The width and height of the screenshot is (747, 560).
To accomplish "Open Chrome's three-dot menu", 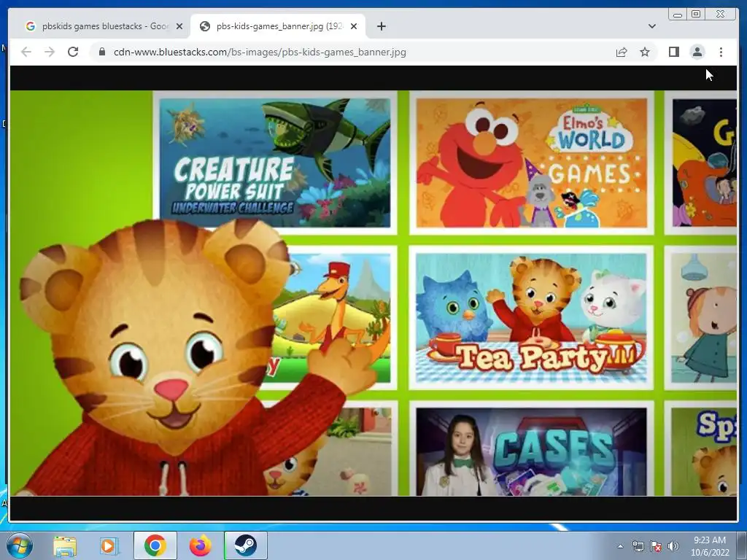I will click(x=721, y=52).
